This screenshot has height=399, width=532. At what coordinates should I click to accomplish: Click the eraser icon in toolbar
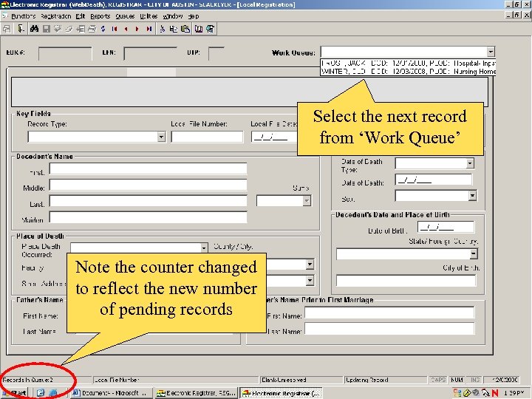(69, 29)
